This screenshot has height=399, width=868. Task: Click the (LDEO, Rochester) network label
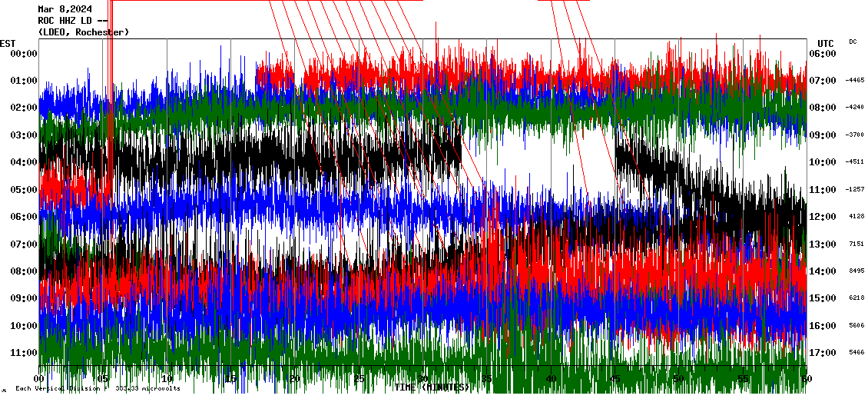[x=84, y=32]
